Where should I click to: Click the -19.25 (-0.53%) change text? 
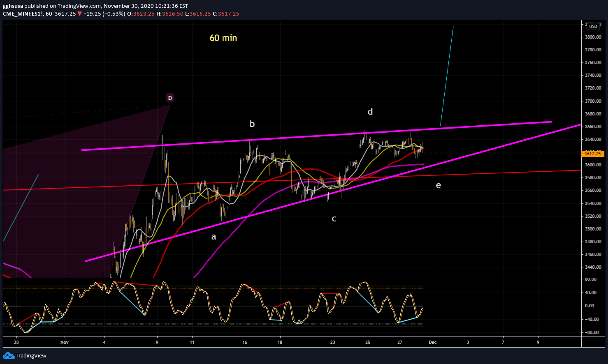[104, 14]
